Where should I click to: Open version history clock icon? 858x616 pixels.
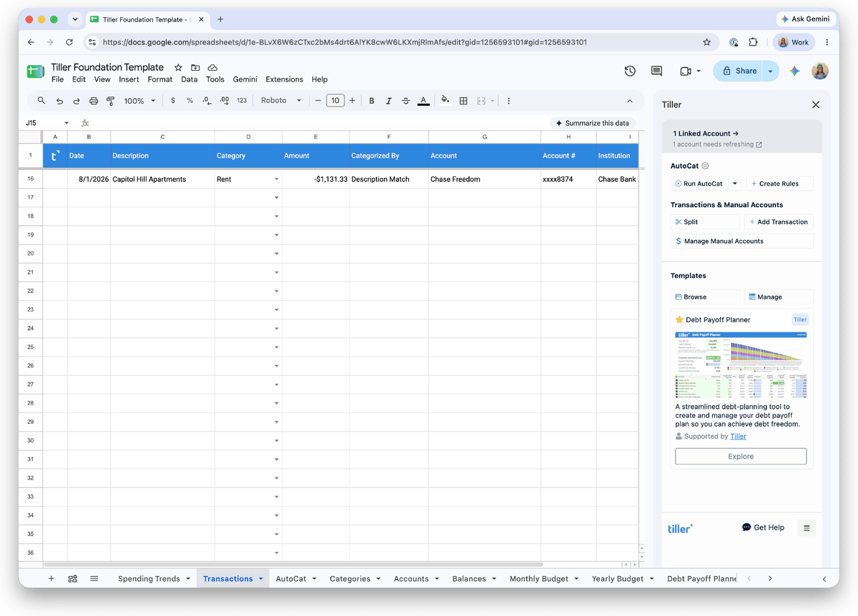(630, 71)
